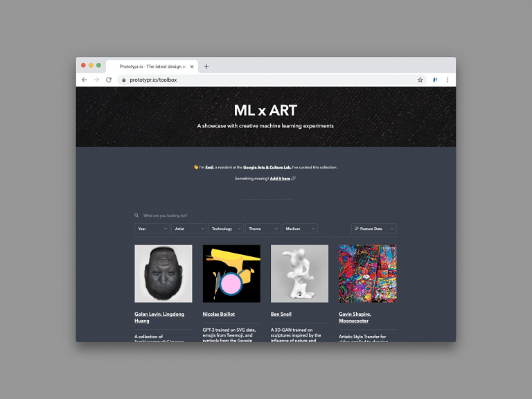532x399 pixels.
Task: Bookmark page with the star icon
Action: pyautogui.click(x=420, y=80)
